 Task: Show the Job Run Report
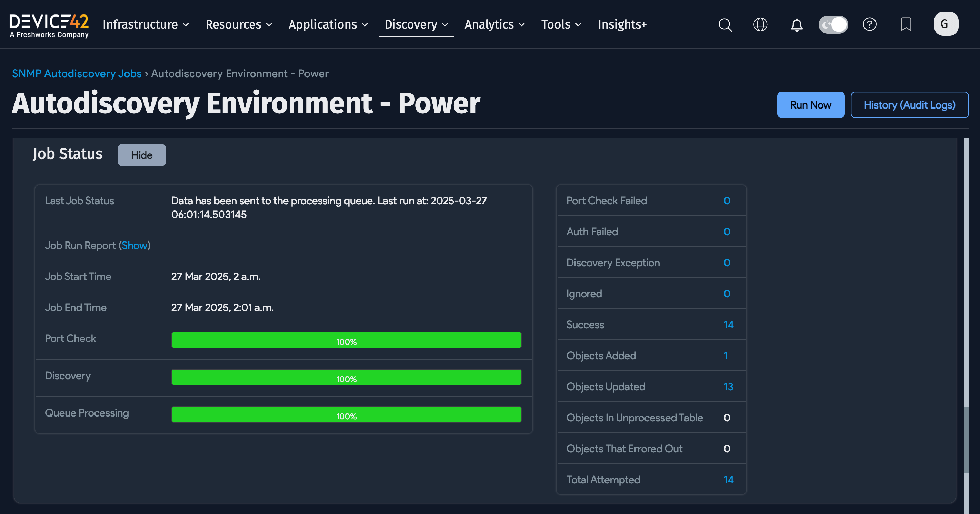pyautogui.click(x=134, y=246)
